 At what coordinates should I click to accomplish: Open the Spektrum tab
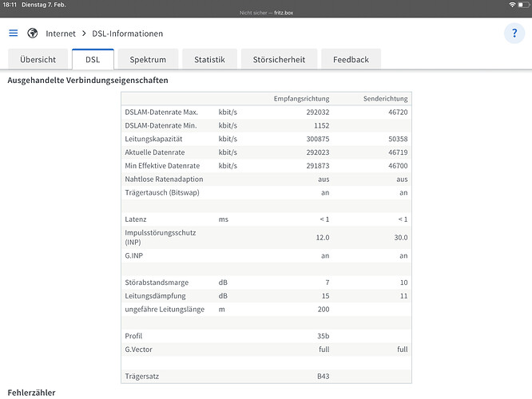click(x=148, y=59)
